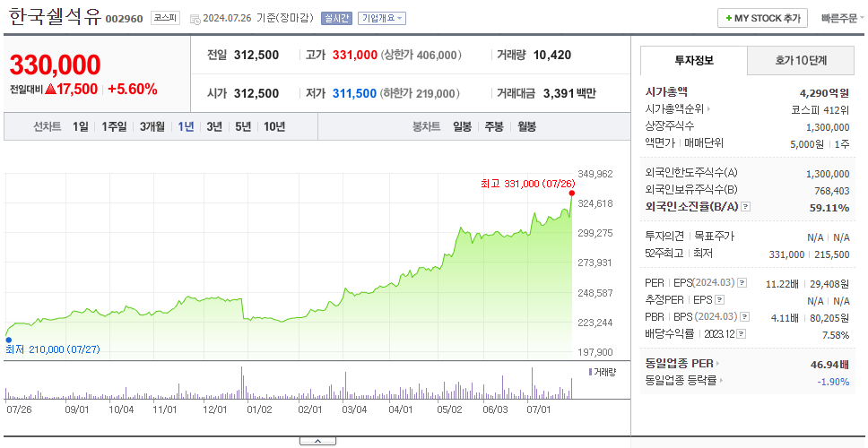Collapse the chart panel with bottom chevron
This screenshot has width=868, height=448.
point(317,441)
